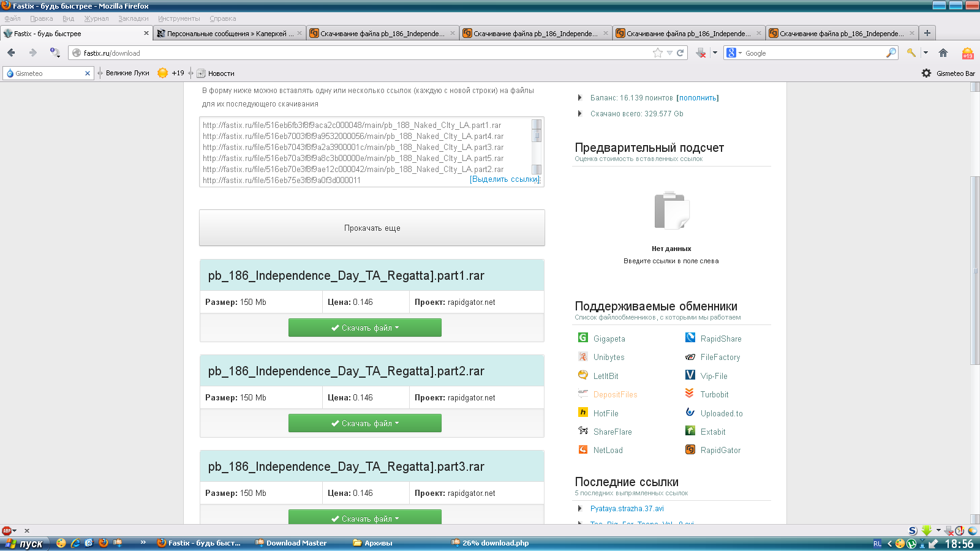Image resolution: width=980 pixels, height=551 pixels.
Task: Switch to Персональные сообщения tab
Action: (229, 33)
